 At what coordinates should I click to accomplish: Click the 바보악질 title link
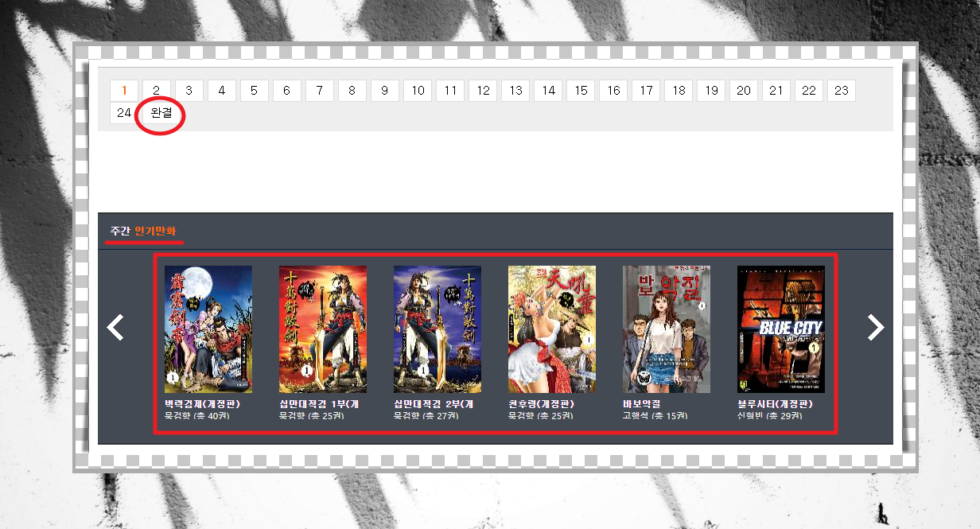pos(642,404)
